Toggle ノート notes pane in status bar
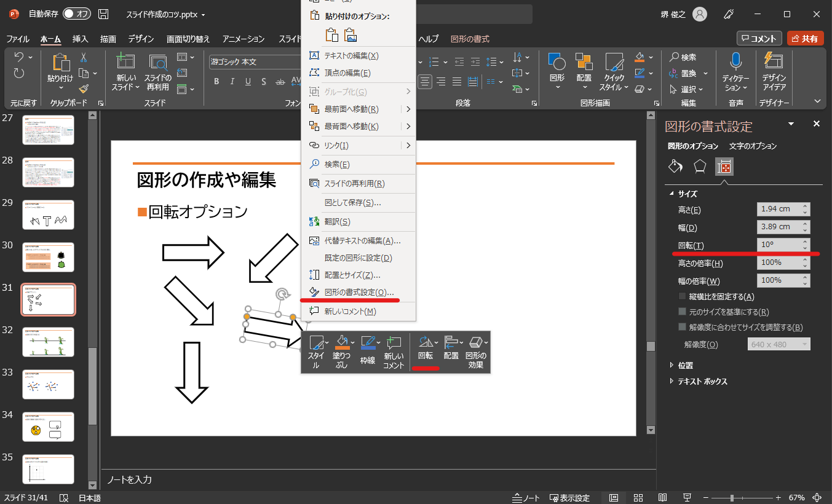 pyautogui.click(x=526, y=497)
